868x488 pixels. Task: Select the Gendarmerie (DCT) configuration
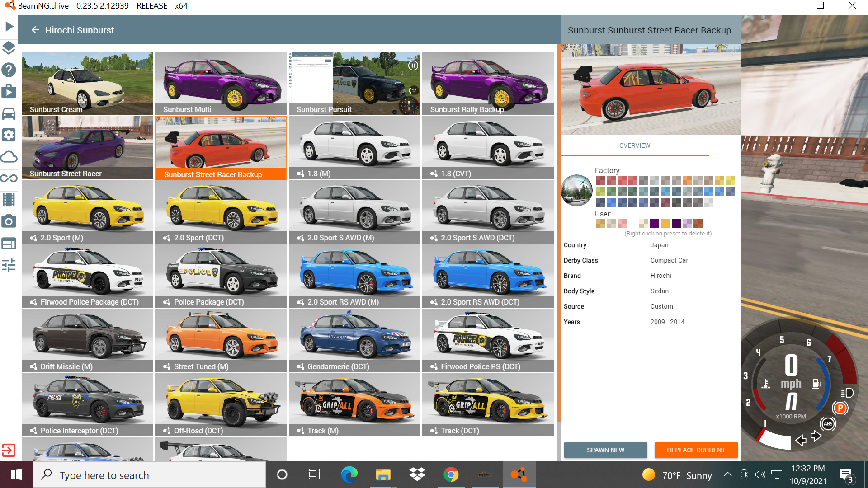pyautogui.click(x=354, y=340)
